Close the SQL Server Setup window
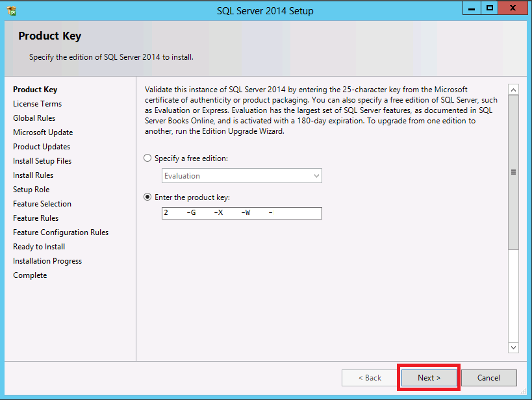The width and height of the screenshot is (532, 400). coord(513,8)
